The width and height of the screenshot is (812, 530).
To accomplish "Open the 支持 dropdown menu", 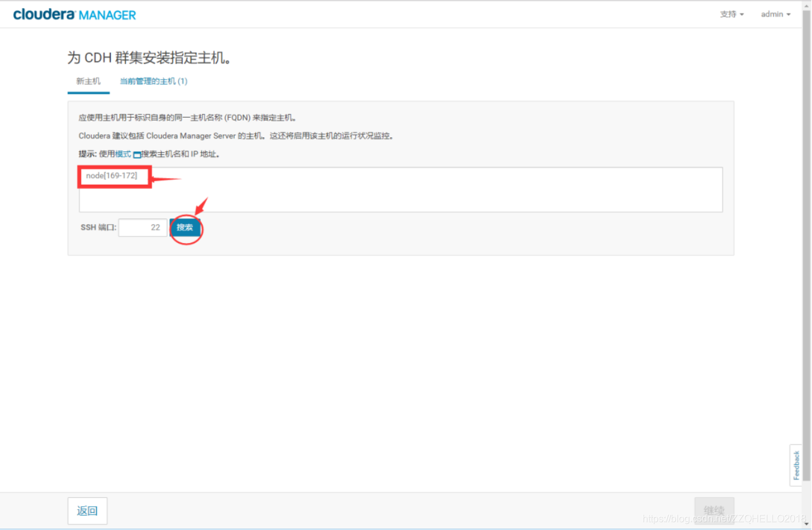I will tap(732, 14).
